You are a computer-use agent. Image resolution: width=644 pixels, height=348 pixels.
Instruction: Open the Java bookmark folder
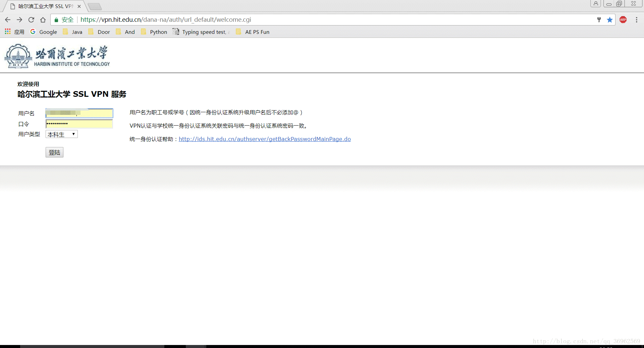point(72,32)
